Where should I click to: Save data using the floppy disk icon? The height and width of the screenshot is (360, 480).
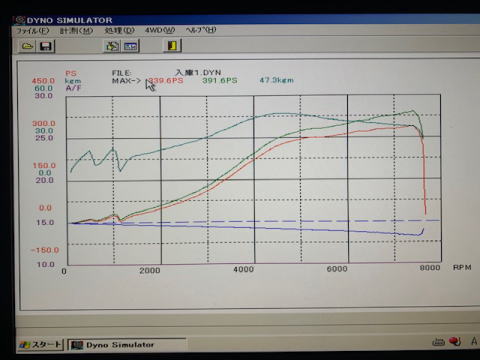point(46,46)
